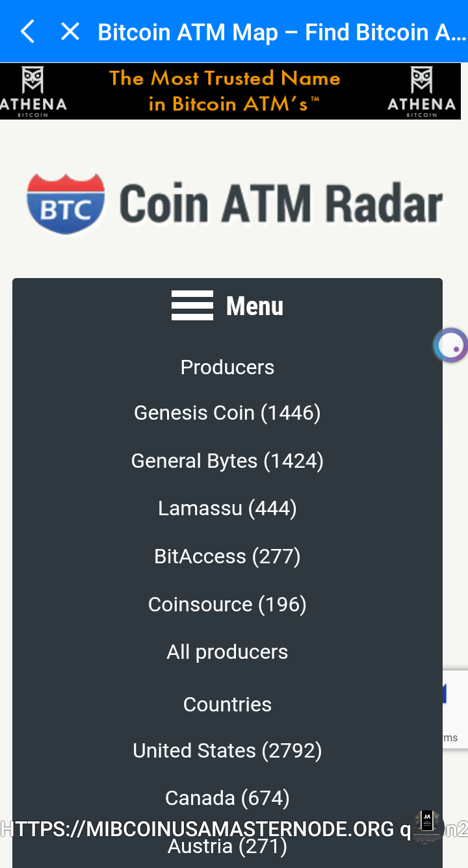The width and height of the screenshot is (468, 868).
Task: Open Lamassu (444) listings
Action: (227, 508)
